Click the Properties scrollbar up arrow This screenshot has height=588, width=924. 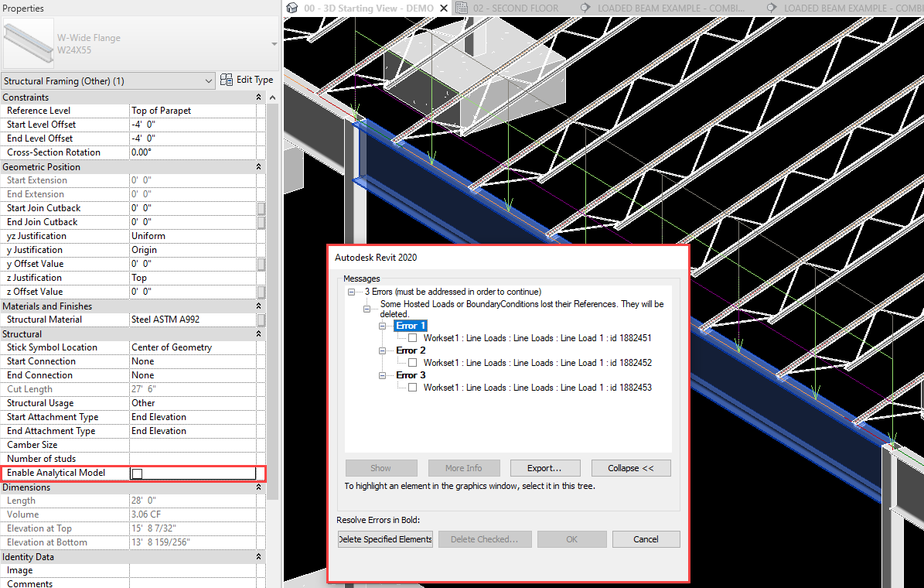272,97
